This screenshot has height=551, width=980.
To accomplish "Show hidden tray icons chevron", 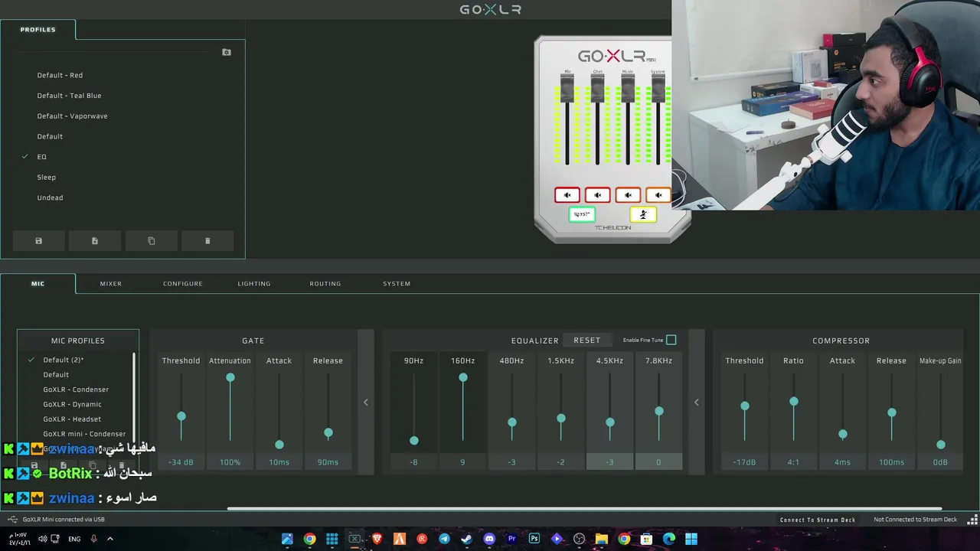I will click(109, 539).
